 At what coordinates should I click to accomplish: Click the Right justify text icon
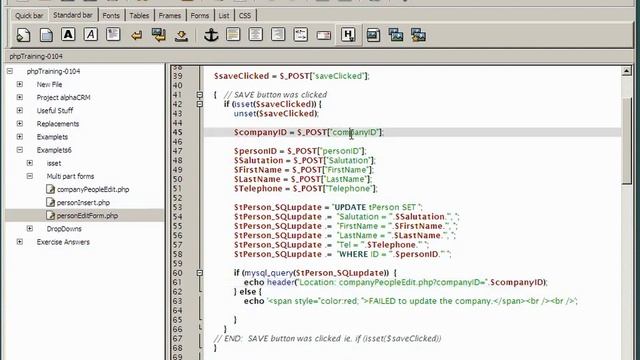coord(278,35)
